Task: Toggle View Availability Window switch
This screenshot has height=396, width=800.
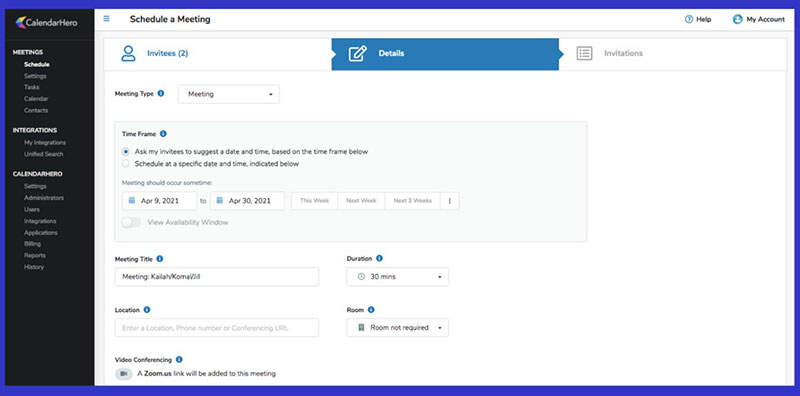Action: [x=131, y=222]
